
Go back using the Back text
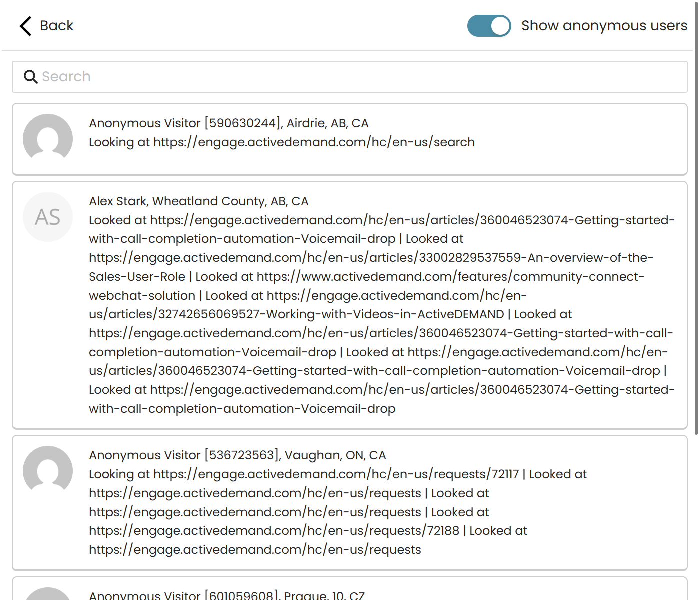(x=56, y=25)
